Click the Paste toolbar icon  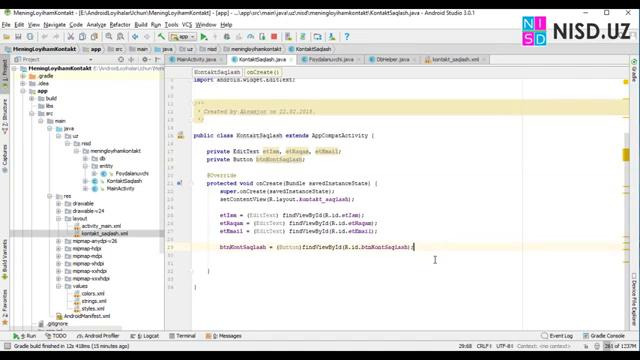[94, 37]
